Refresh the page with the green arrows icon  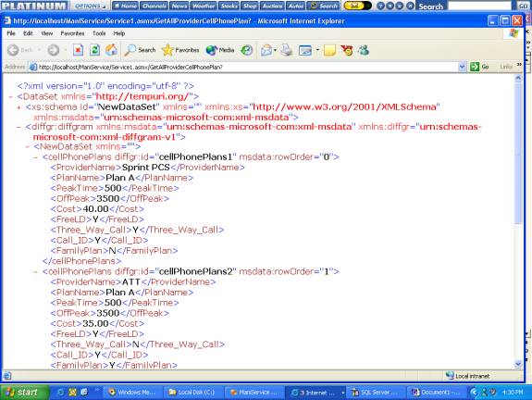coord(94,50)
